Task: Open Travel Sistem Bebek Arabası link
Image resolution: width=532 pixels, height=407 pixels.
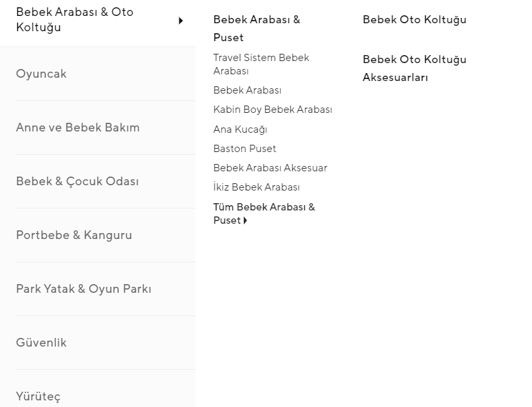Action: click(x=261, y=64)
